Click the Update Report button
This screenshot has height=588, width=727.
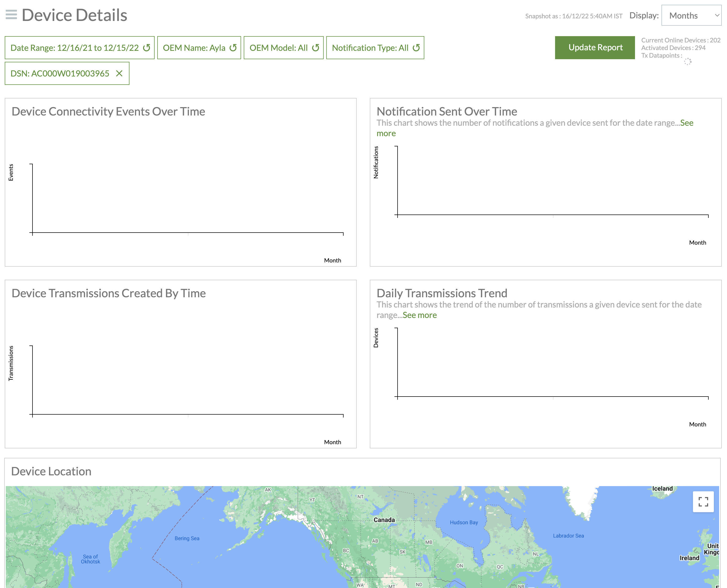click(595, 47)
